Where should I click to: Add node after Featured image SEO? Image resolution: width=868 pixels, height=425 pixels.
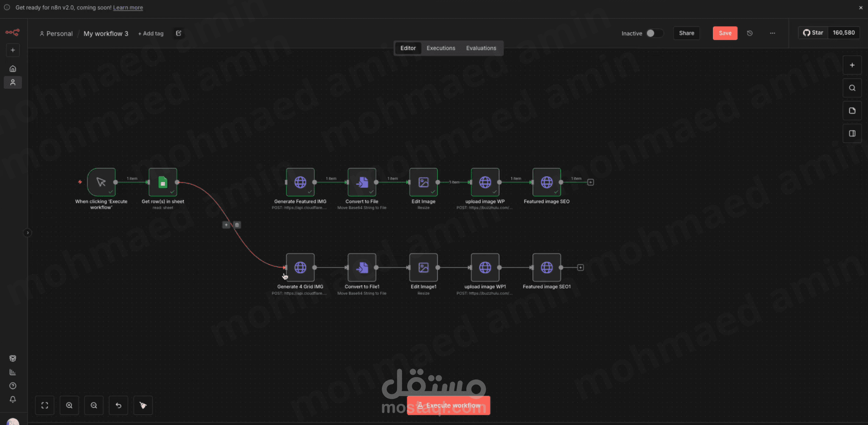tap(591, 182)
